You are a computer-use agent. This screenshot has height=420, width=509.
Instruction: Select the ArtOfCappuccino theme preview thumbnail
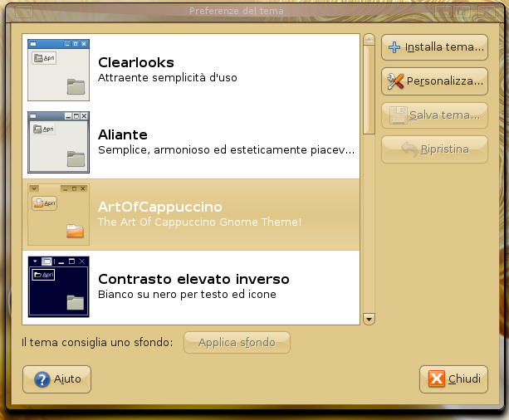(58, 214)
